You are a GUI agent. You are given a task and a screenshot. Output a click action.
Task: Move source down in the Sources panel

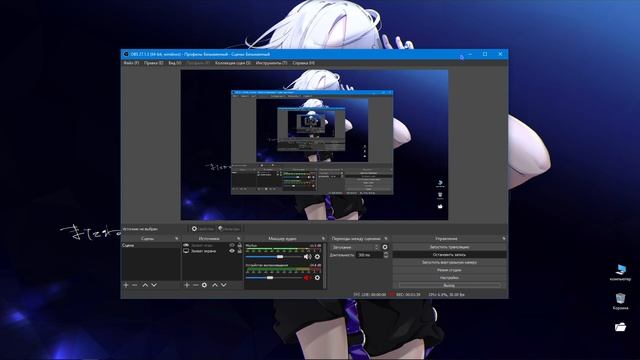[224, 285]
